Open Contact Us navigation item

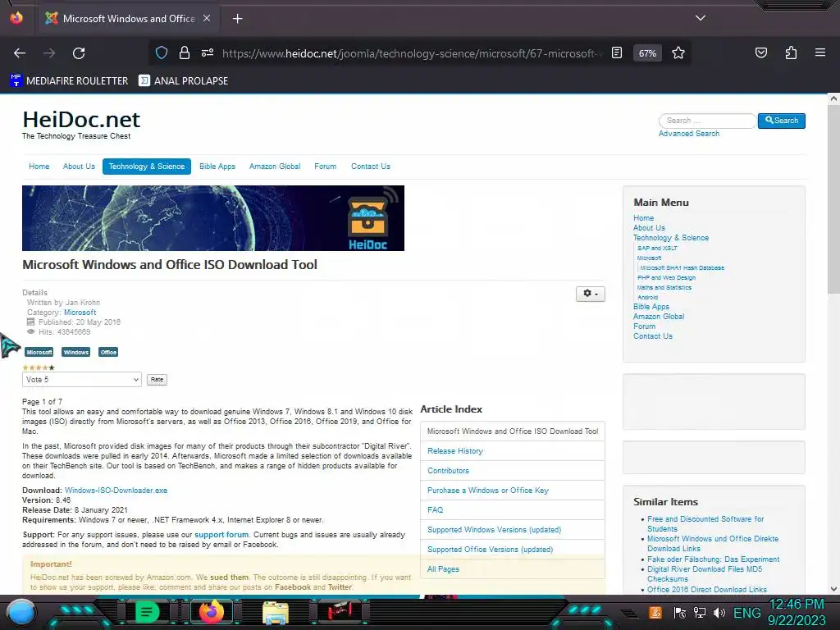pyautogui.click(x=371, y=166)
